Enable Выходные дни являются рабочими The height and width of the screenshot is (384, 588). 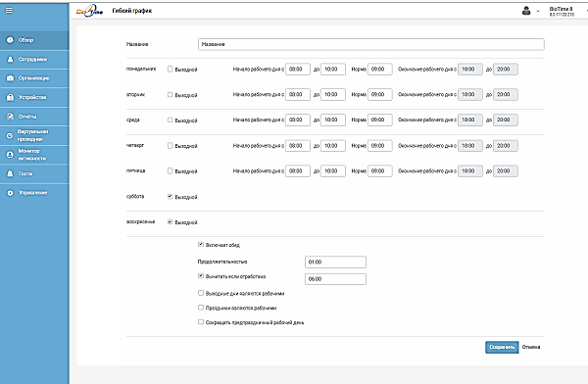coord(201,293)
